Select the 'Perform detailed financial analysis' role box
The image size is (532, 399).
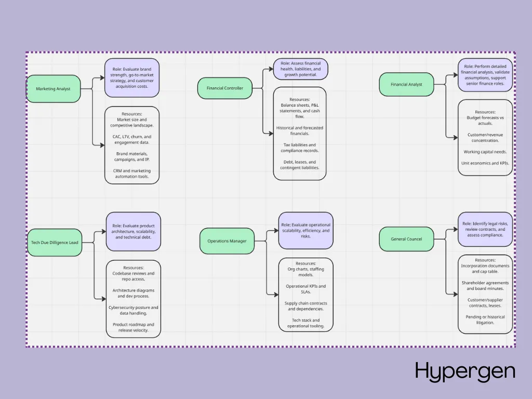click(485, 75)
